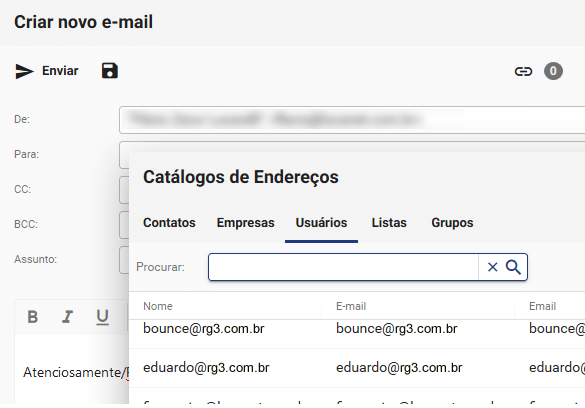This screenshot has height=408, width=585.
Task: Select the Usuários tab
Action: click(321, 223)
